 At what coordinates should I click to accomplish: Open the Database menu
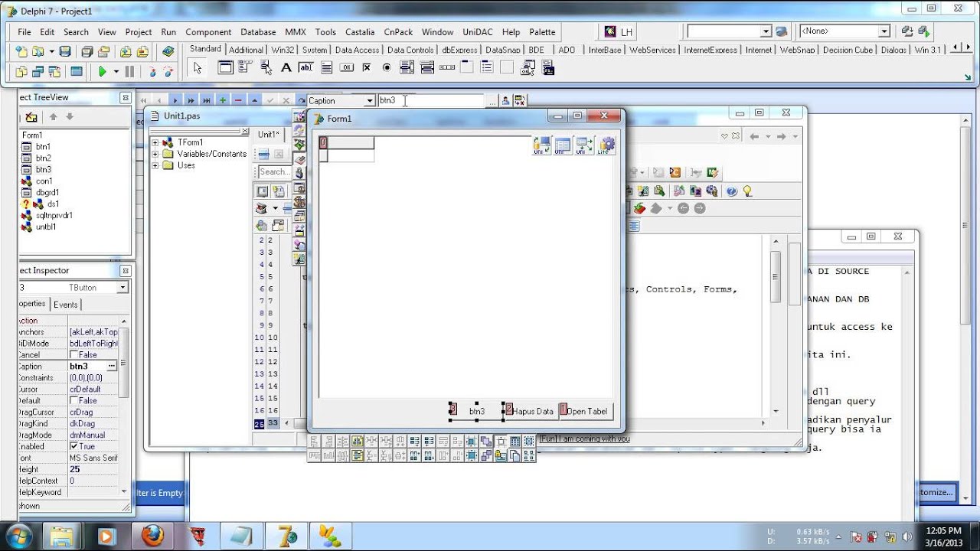click(x=258, y=32)
